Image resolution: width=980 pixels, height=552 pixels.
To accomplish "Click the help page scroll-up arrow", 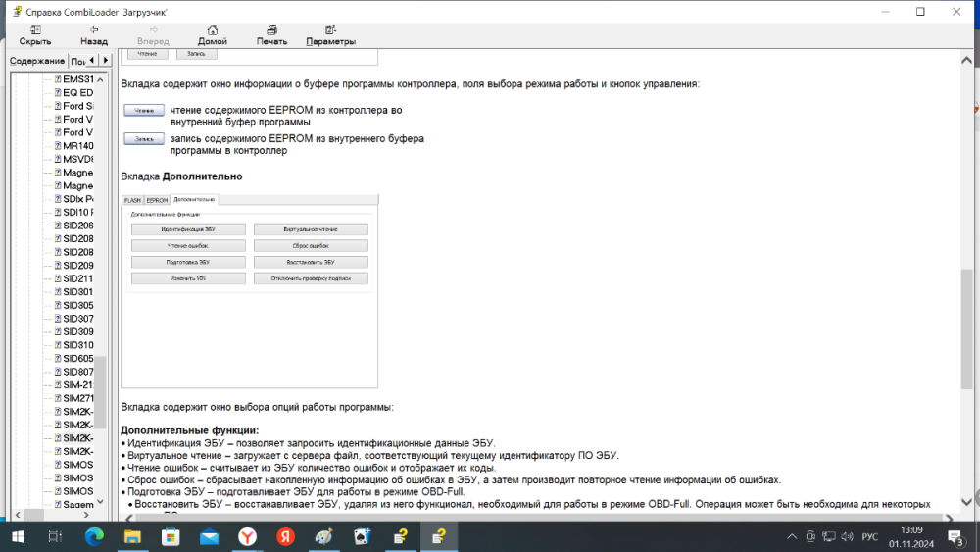I will pyautogui.click(x=966, y=60).
